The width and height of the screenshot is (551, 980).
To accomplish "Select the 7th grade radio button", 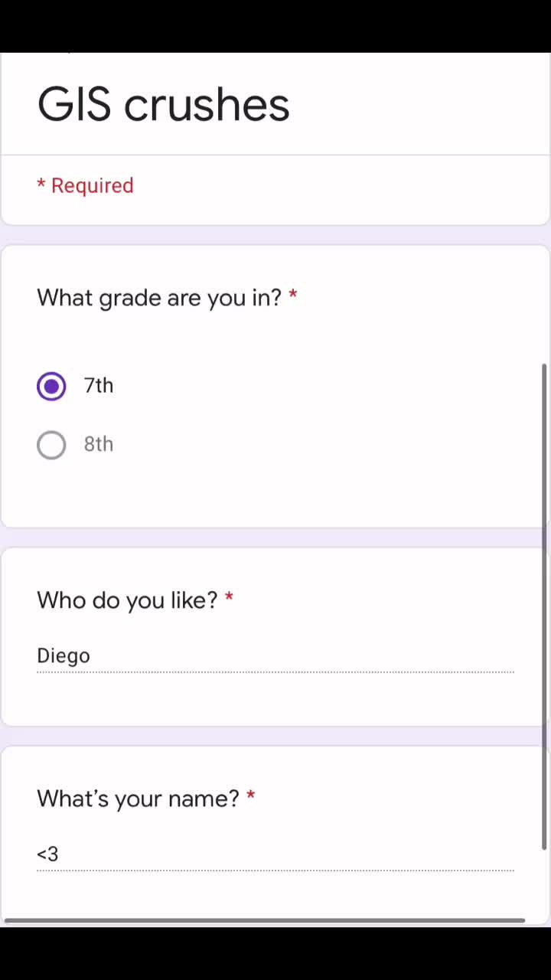I will pos(51,386).
